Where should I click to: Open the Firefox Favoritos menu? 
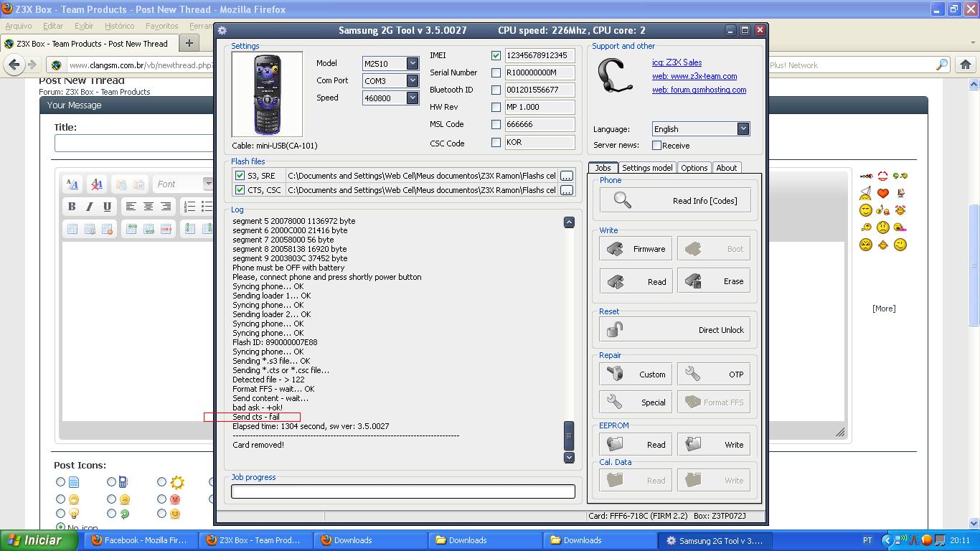click(161, 26)
